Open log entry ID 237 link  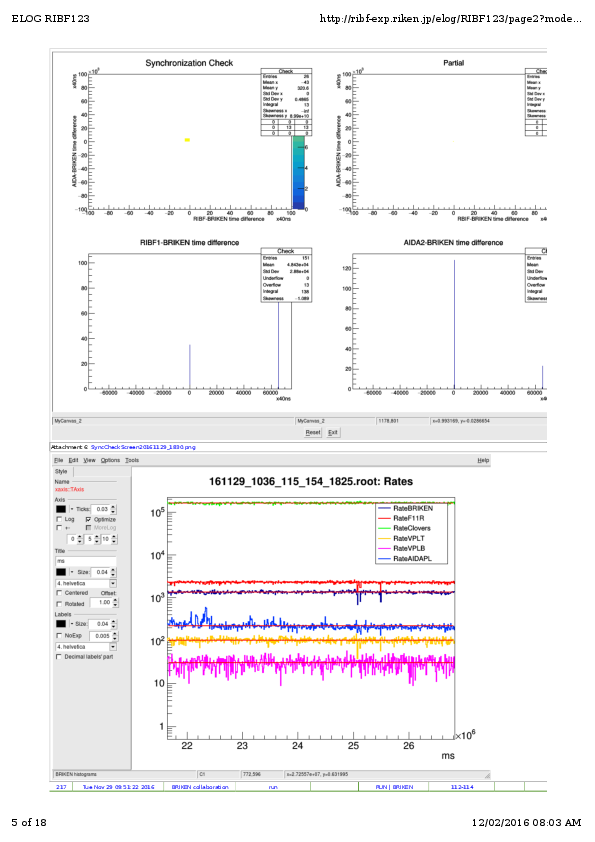[x=61, y=787]
